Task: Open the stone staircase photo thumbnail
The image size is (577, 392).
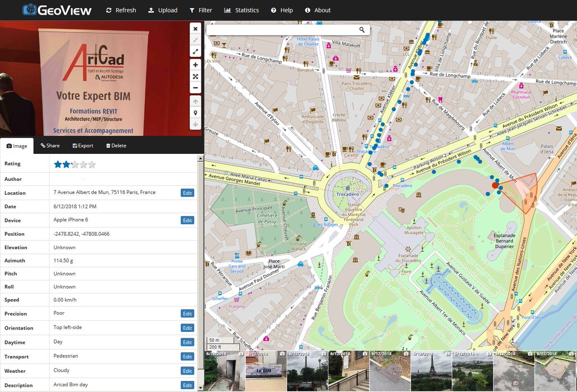Action: (x=349, y=370)
